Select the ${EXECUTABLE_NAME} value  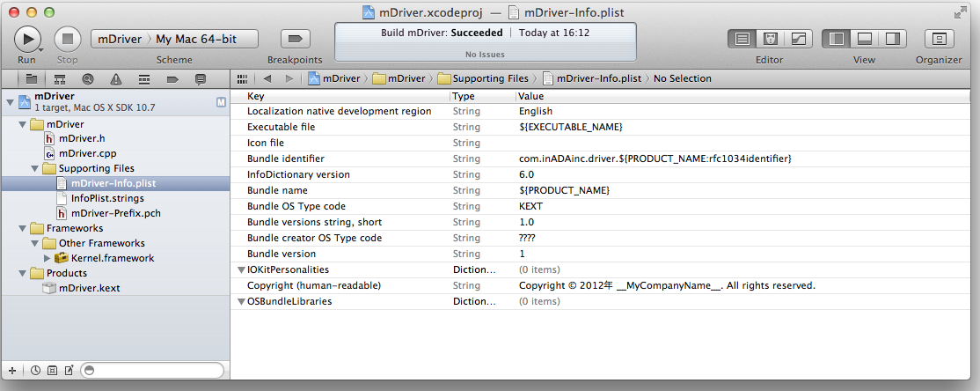point(571,127)
